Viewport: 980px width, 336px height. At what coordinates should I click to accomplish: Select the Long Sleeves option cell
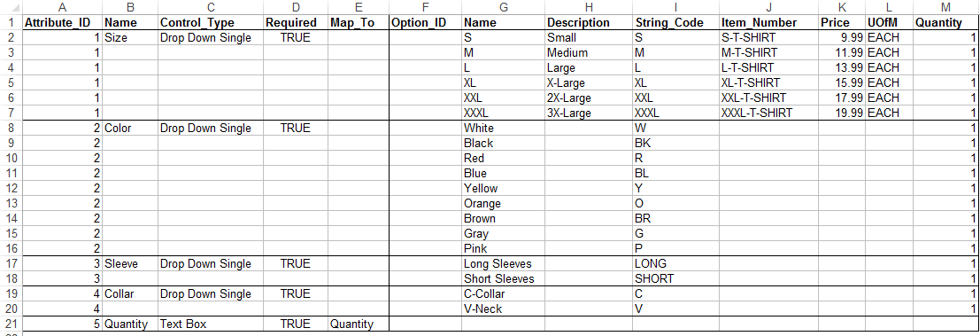[x=503, y=263]
